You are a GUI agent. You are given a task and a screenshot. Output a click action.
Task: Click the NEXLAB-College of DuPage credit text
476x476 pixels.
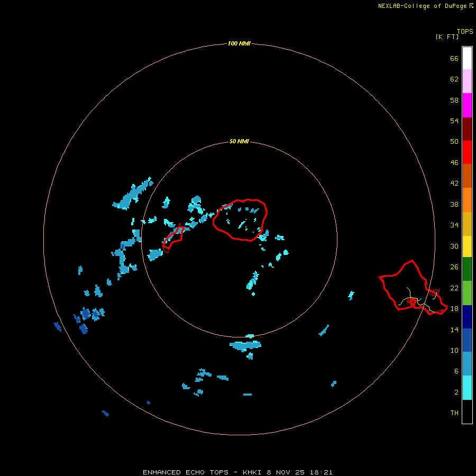(x=422, y=6)
